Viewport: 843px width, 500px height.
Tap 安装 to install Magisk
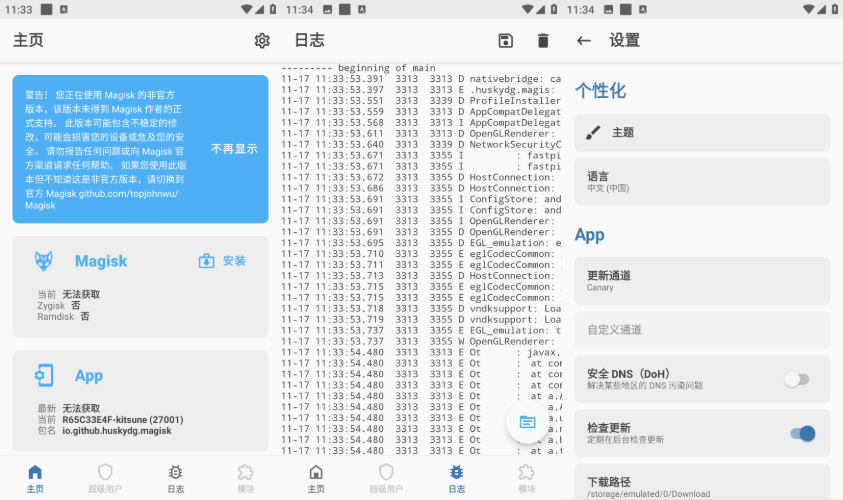coord(234,261)
